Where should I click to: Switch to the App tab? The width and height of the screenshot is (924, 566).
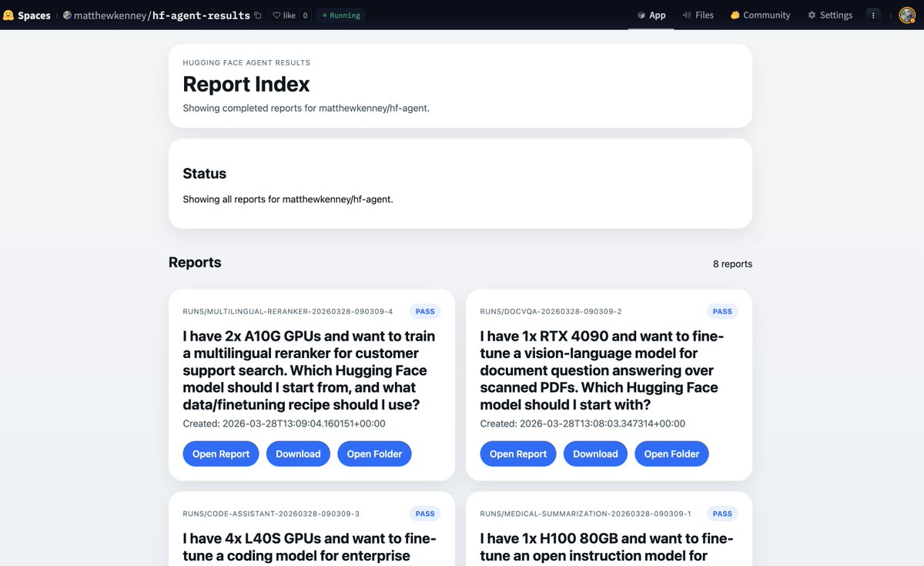(651, 15)
